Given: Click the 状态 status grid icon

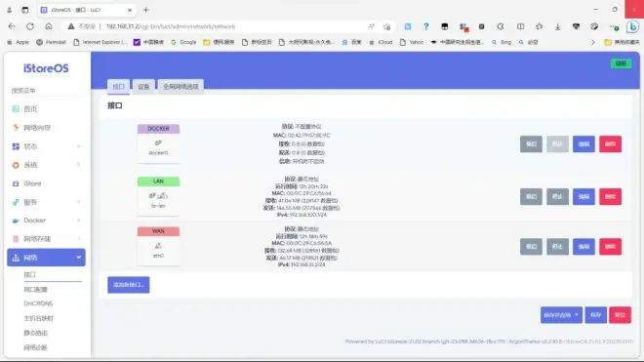Looking at the screenshot, I should [16, 146].
